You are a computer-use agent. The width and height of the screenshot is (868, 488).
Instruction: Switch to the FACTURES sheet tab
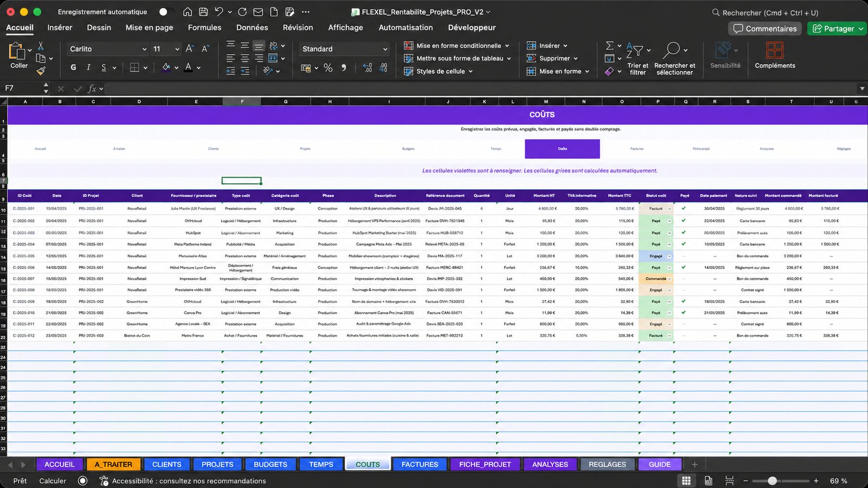(x=419, y=464)
